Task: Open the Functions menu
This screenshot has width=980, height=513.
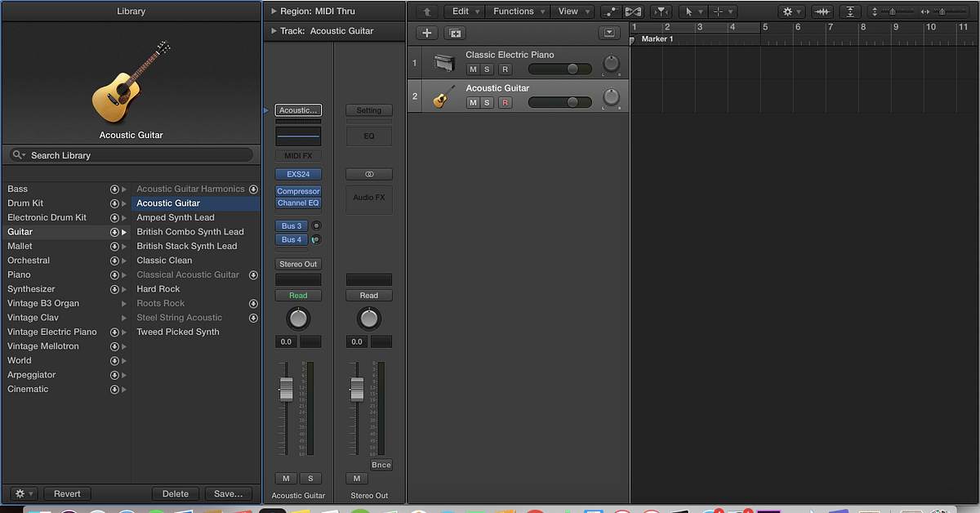Action: tap(518, 11)
